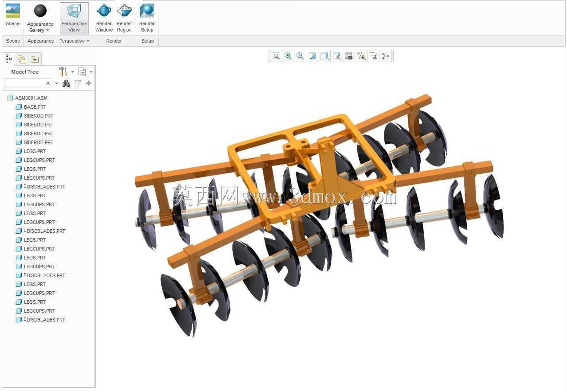567x392 pixels.
Task: Select the LEGS.PRT row right after last SIDEROD.PRT
Action: [35, 151]
